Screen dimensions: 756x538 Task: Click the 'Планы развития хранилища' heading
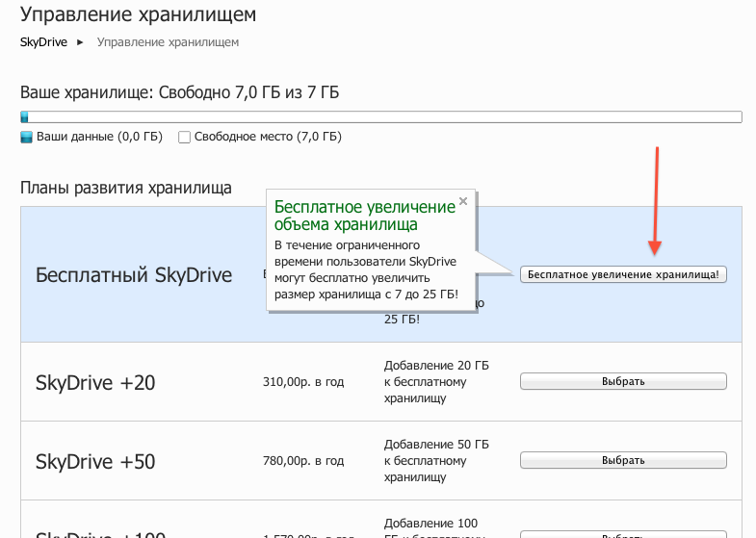(126, 188)
